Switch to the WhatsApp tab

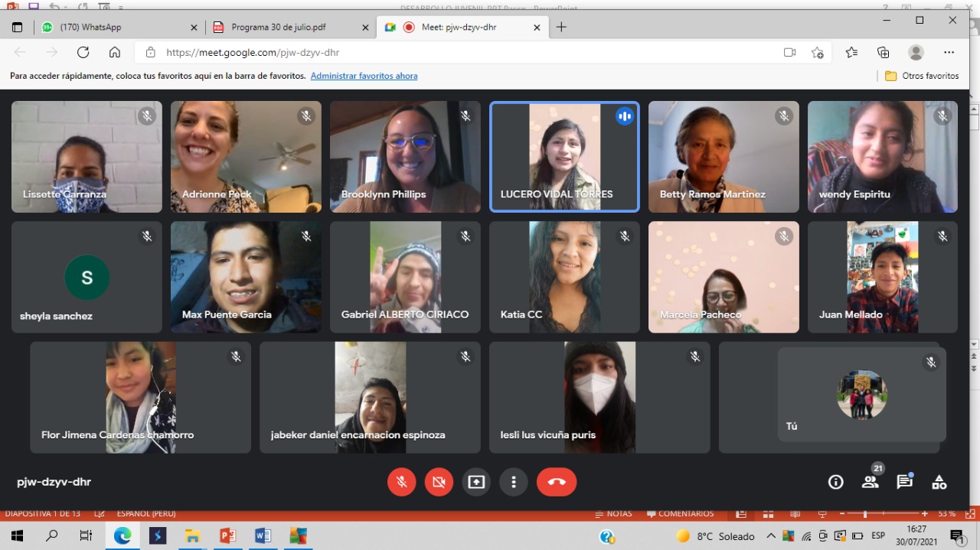(119, 27)
